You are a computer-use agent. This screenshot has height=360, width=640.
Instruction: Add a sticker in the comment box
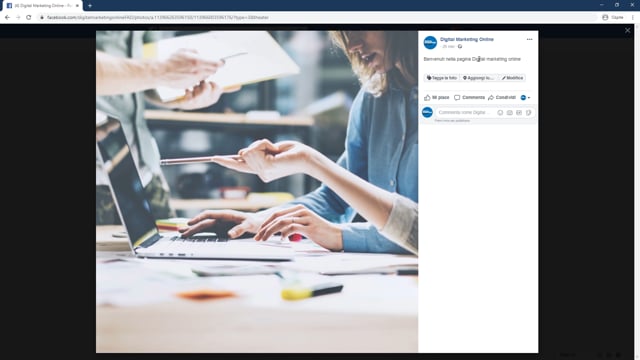(528, 113)
